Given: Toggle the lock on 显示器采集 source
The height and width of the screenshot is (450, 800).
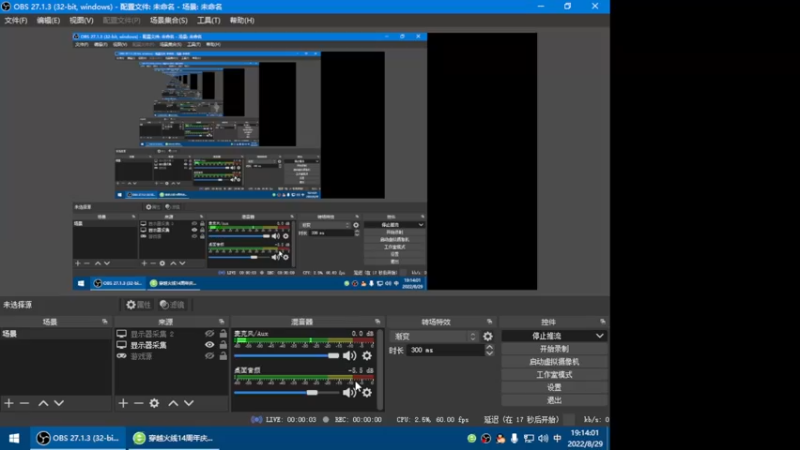Looking at the screenshot, I should click(223, 345).
